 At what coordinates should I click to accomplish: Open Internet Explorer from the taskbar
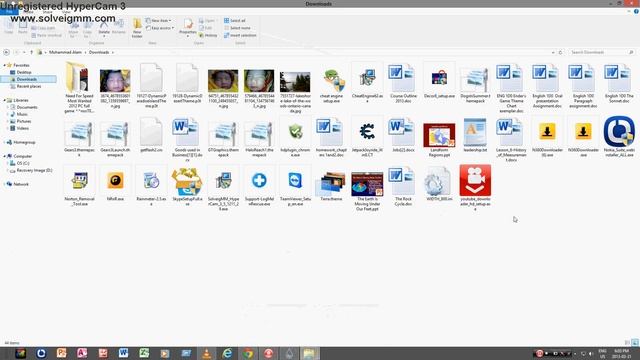pyautogui.click(x=227, y=353)
